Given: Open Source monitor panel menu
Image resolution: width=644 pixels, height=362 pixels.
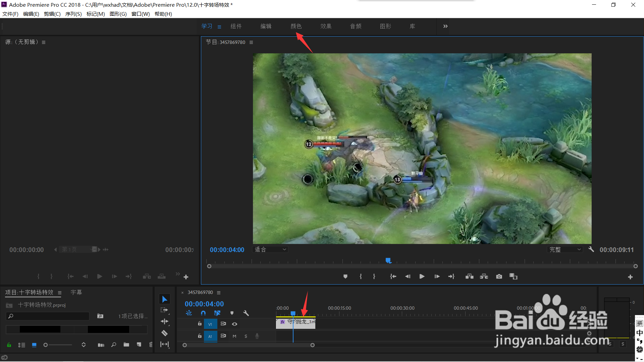Looking at the screenshot, I should [44, 42].
